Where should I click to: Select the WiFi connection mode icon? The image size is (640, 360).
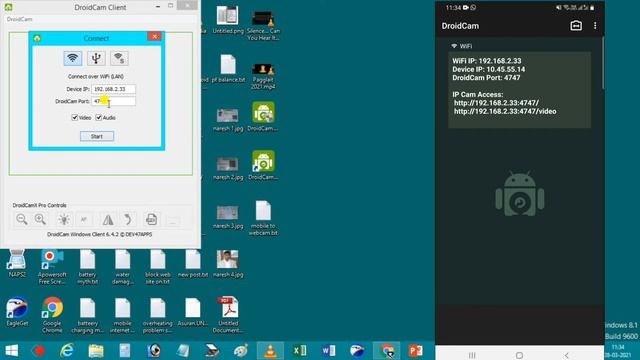pyautogui.click(x=73, y=58)
